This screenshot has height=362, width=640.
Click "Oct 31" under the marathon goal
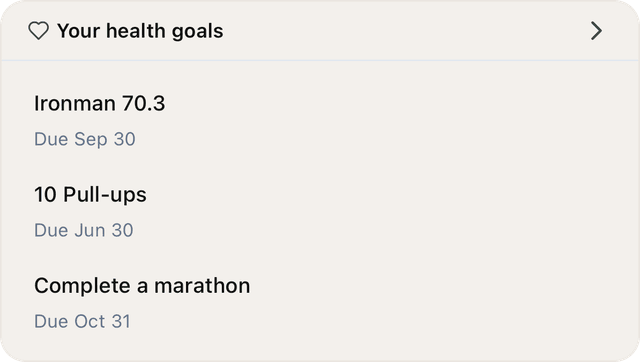(x=102, y=321)
